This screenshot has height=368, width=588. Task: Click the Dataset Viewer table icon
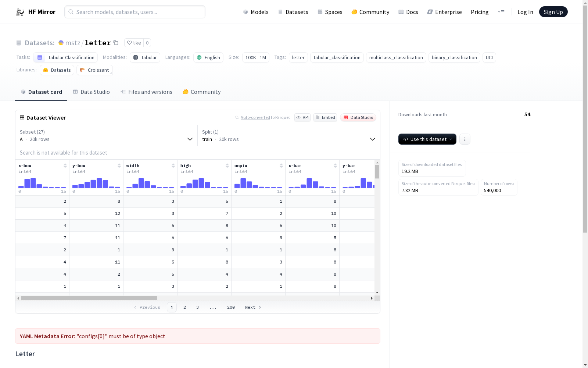22,117
